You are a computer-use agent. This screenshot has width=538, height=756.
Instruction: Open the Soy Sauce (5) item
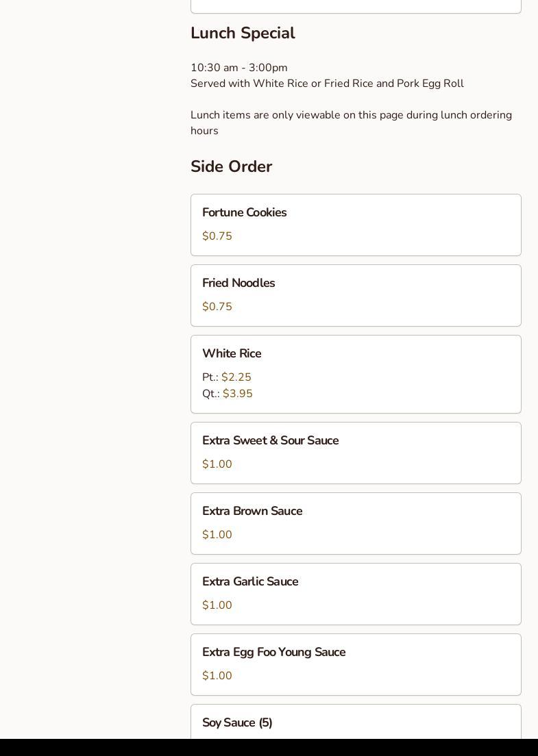tap(237, 723)
